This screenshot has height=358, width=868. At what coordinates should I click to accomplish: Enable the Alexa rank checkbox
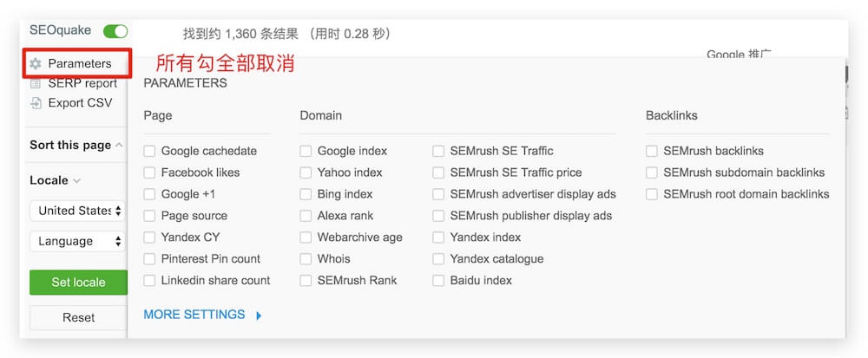pyautogui.click(x=306, y=216)
